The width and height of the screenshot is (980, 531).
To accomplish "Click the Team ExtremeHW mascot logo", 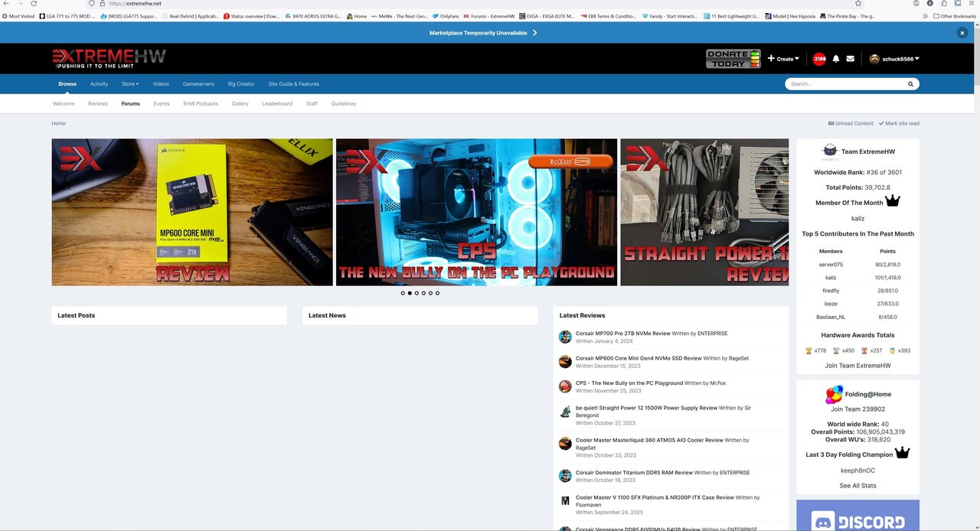I will coord(830,150).
